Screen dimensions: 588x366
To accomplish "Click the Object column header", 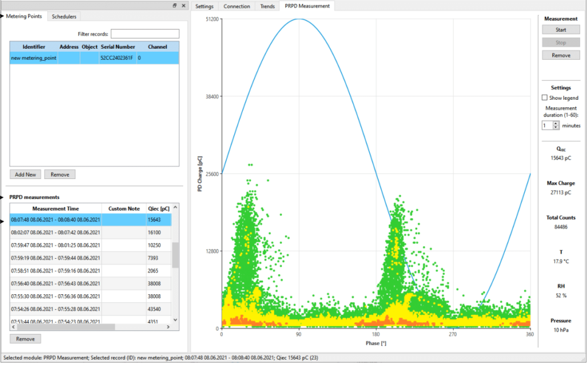I will pos(90,47).
